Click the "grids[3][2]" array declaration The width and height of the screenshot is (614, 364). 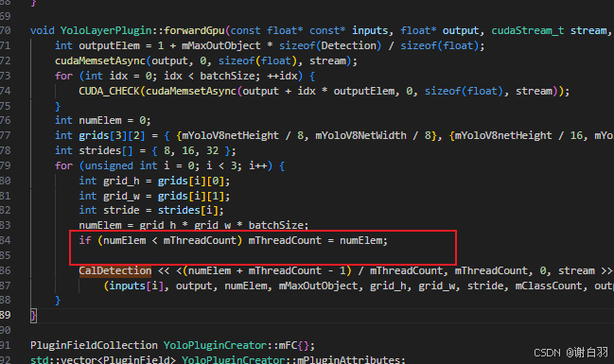[112, 136]
